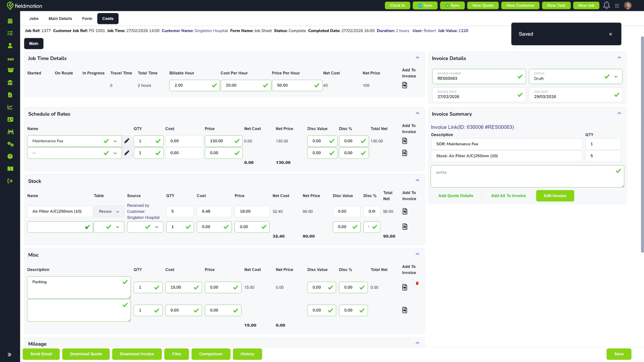The height and width of the screenshot is (362, 644).
Task: Collapse the Invoice Summary panel
Action: point(619,113)
